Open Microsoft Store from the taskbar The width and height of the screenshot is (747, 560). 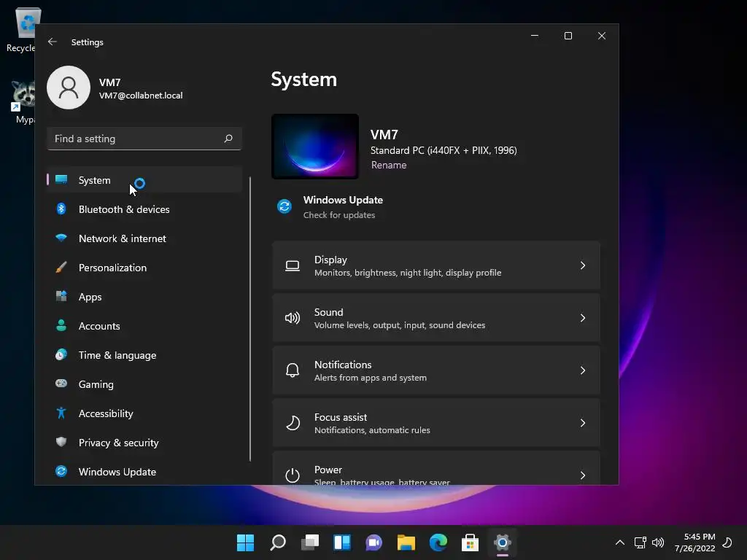click(471, 542)
